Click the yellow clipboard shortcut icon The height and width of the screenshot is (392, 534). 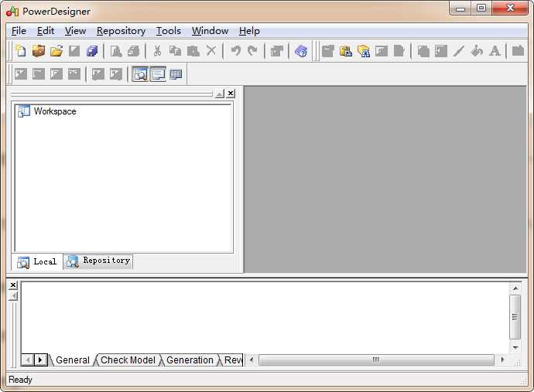coord(346,51)
